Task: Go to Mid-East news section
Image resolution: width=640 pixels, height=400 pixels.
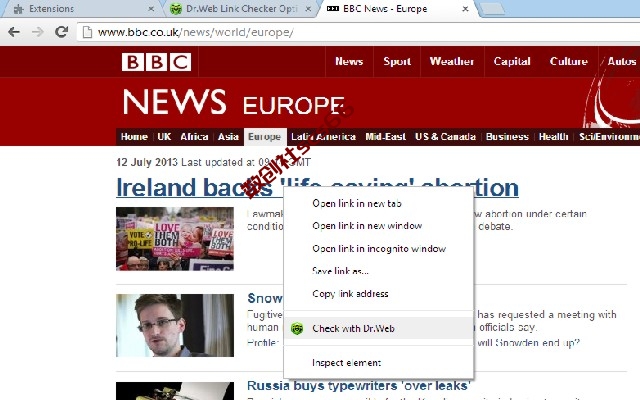Action: coord(385,137)
